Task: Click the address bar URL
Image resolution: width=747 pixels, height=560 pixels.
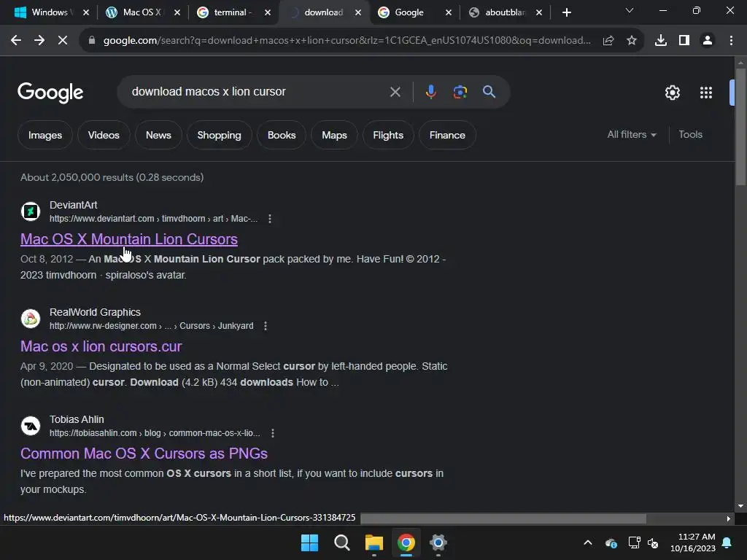Action: pyautogui.click(x=347, y=41)
